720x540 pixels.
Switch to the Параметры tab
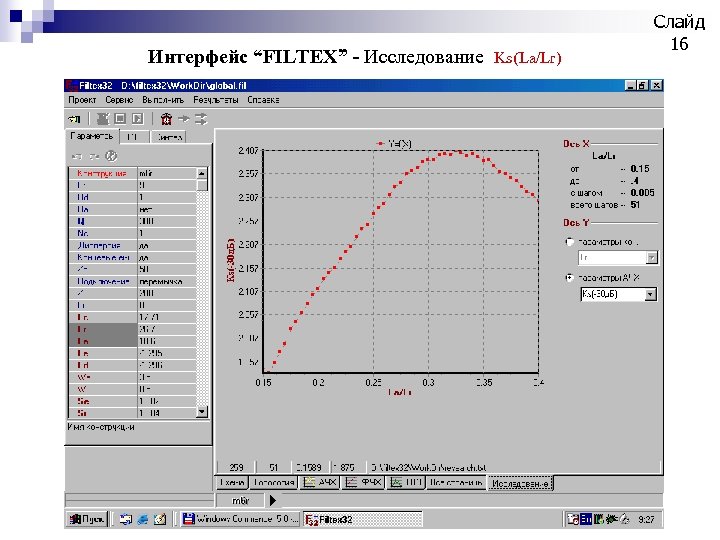pyautogui.click(x=92, y=136)
